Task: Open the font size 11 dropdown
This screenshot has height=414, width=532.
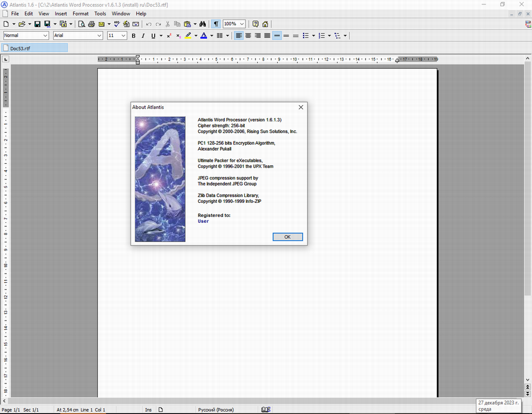Action: [x=123, y=36]
